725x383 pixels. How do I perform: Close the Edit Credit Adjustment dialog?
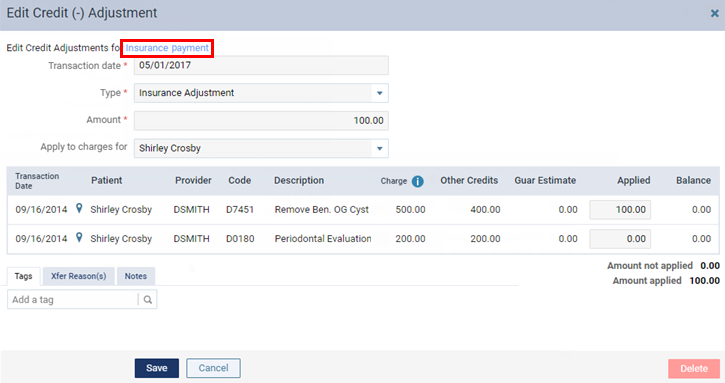714,13
